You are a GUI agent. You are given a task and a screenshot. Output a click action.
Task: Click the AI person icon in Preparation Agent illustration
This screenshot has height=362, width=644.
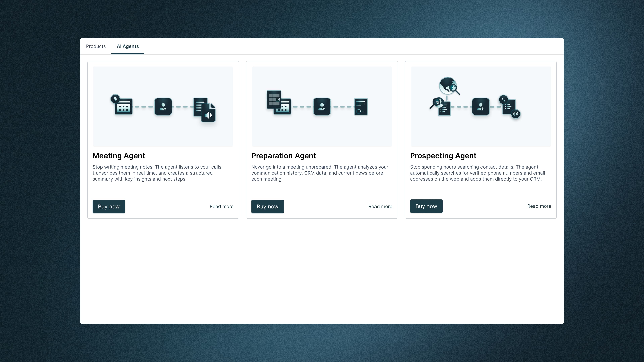[322, 107]
